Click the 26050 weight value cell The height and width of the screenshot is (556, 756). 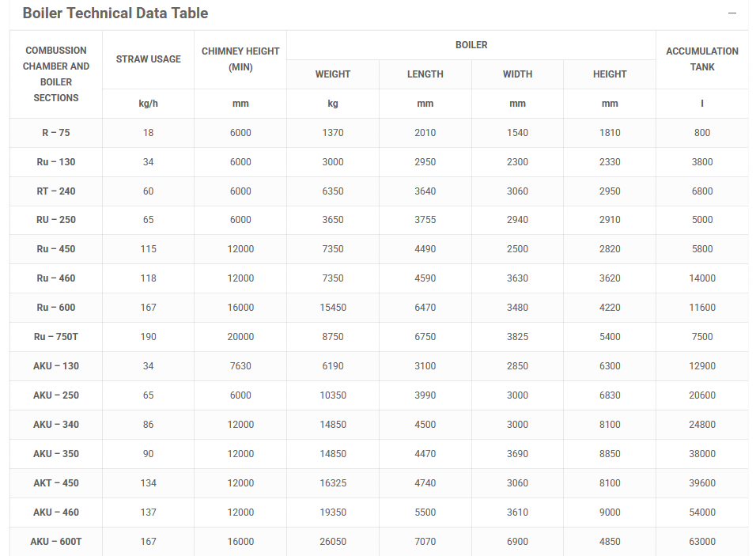[333, 542]
